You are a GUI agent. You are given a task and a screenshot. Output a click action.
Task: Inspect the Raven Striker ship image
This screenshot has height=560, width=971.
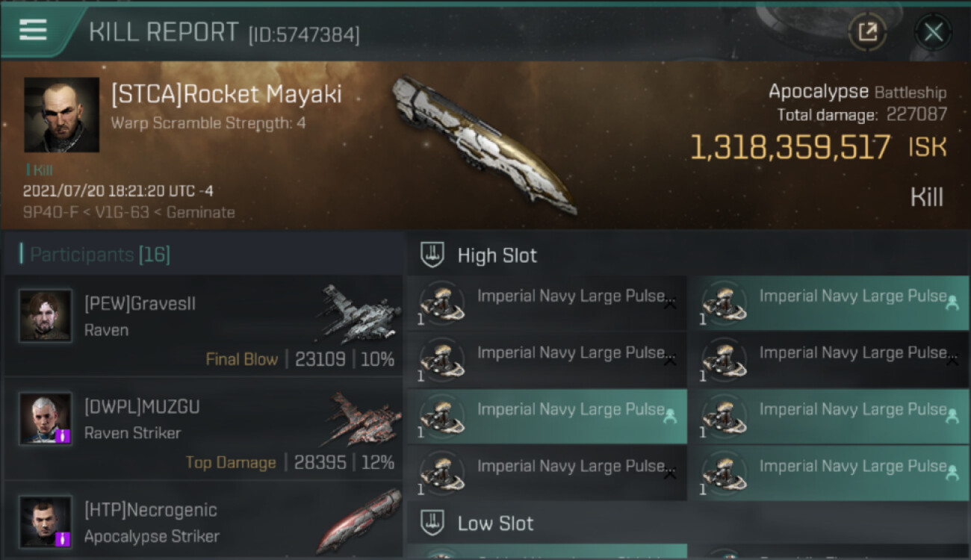pyautogui.click(x=361, y=417)
